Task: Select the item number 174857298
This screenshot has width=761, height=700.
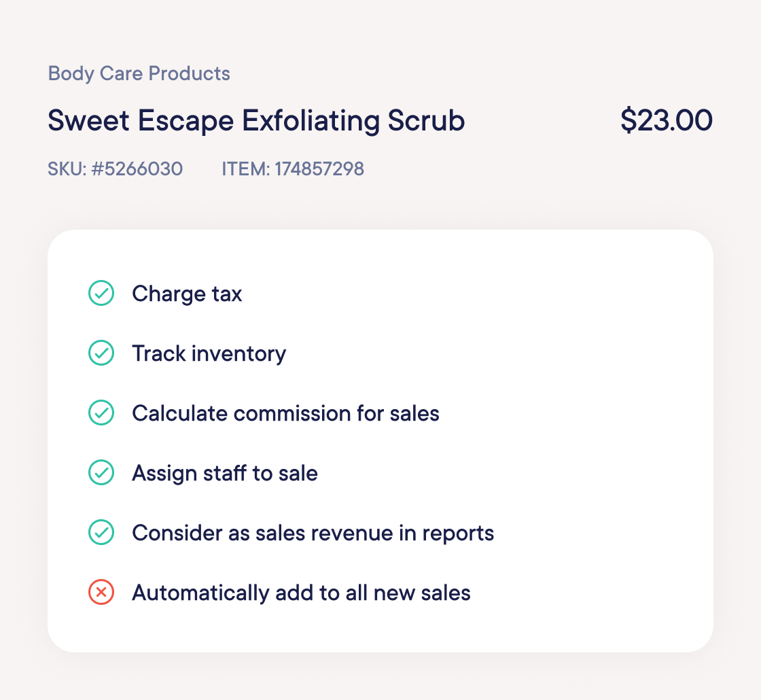Action: 293,169
